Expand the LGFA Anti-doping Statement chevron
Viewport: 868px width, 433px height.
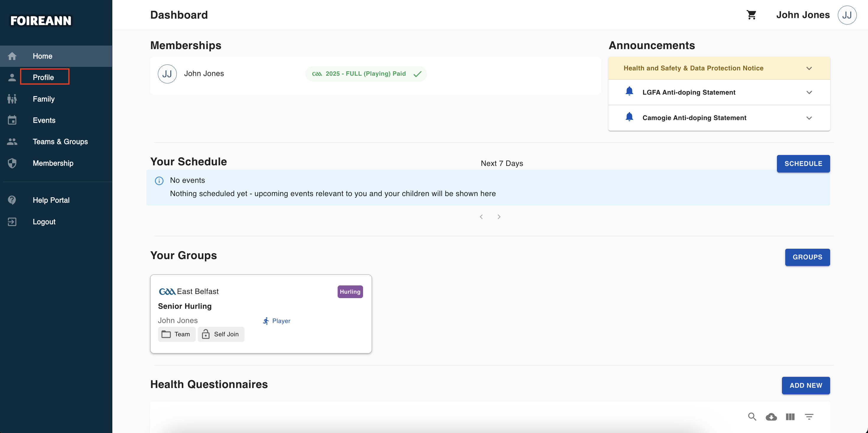pos(809,92)
